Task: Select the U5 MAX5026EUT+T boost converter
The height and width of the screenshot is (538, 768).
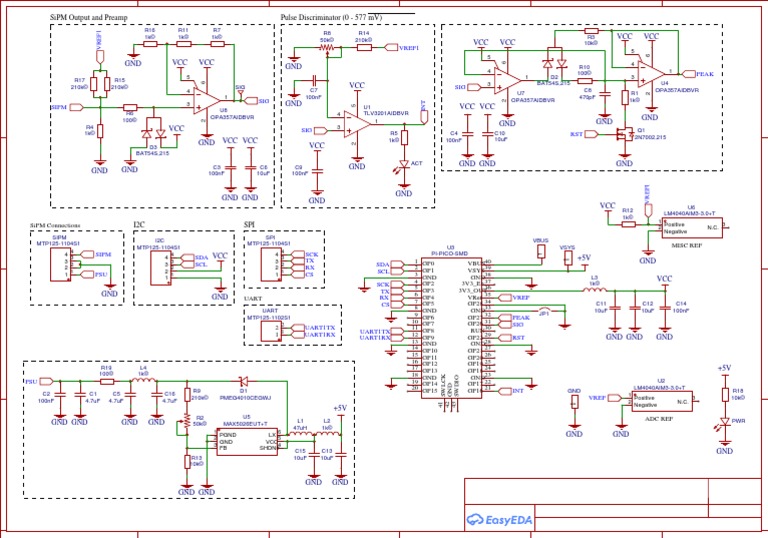Action: pyautogui.click(x=247, y=443)
